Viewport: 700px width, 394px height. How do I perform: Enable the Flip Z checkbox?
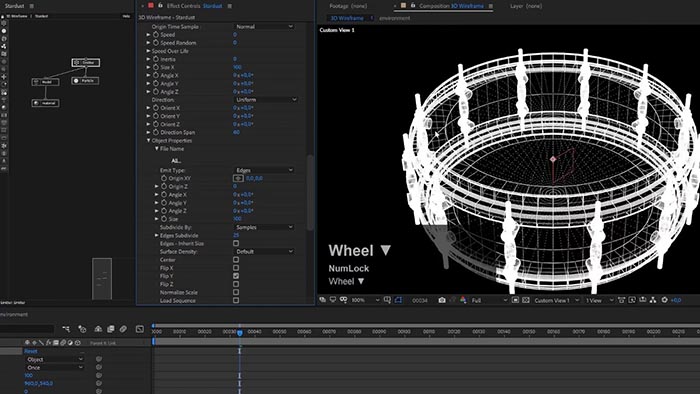click(236, 284)
